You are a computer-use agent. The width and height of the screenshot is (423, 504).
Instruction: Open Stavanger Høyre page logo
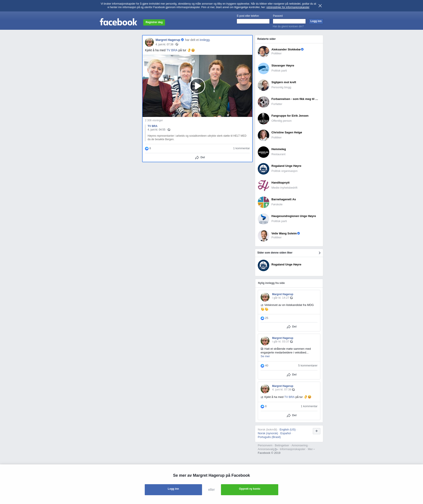[x=263, y=68]
